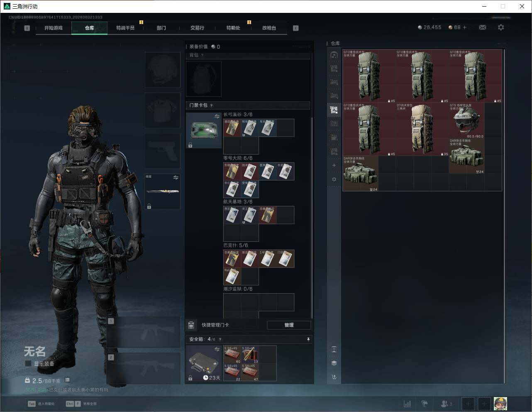Click the sort warehouse icon at sidebar bottom
The height and width of the screenshot is (412, 532).
pyautogui.click(x=334, y=377)
